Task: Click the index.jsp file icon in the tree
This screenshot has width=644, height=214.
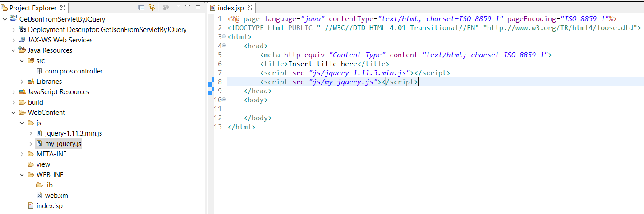Action: (x=31, y=206)
